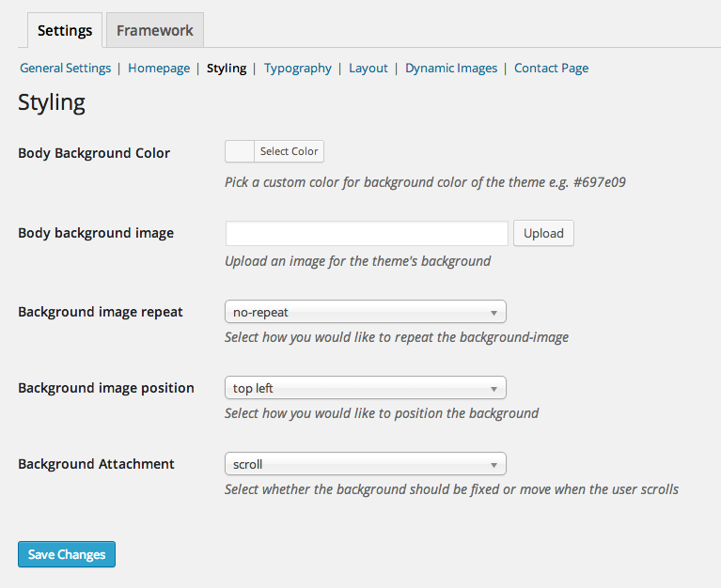Image resolution: width=721 pixels, height=588 pixels.
Task: Click the top left dropdown arrow
Action: click(494, 389)
